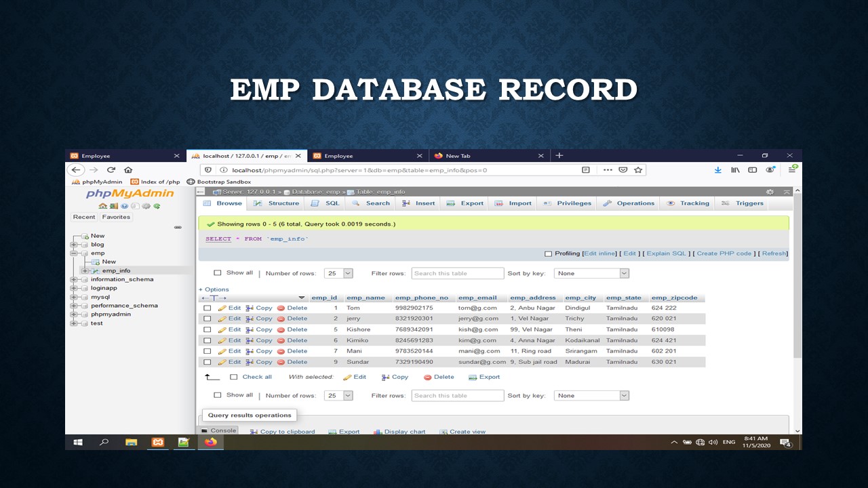Image resolution: width=868 pixels, height=488 pixels.
Task: Click the taskbar search magnifier icon
Action: point(104,442)
